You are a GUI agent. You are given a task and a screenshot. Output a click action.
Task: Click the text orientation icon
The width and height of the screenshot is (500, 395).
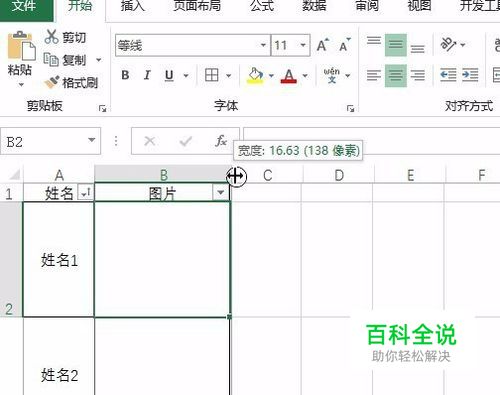448,44
